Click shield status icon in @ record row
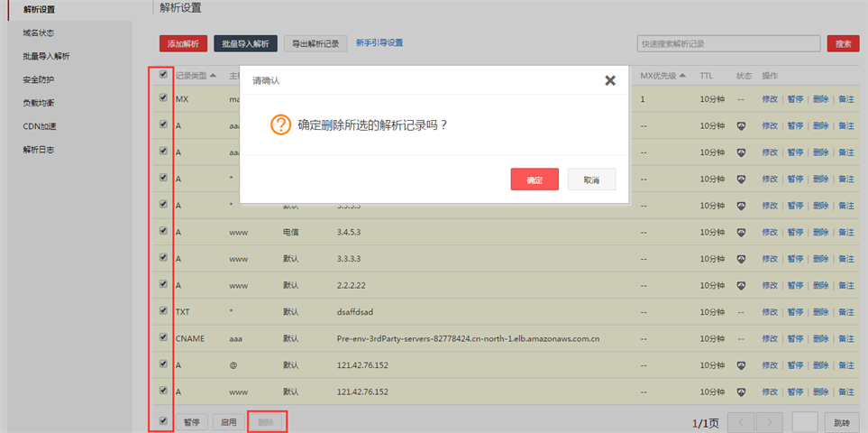 point(741,365)
